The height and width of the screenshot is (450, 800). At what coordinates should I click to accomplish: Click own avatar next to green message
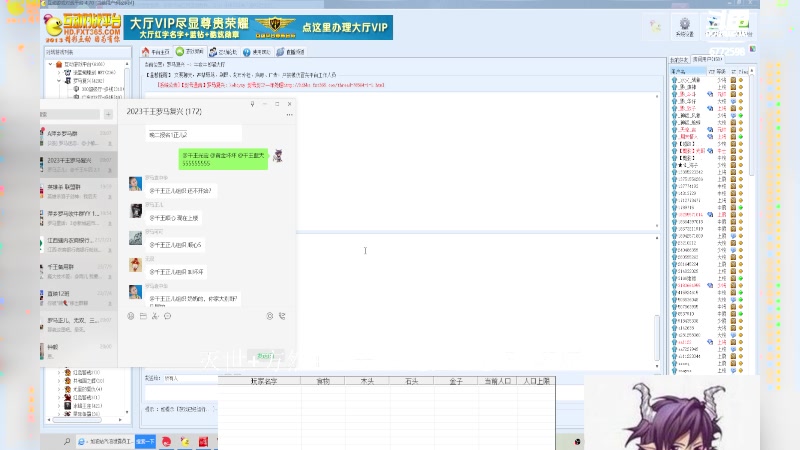pyautogui.click(x=278, y=156)
